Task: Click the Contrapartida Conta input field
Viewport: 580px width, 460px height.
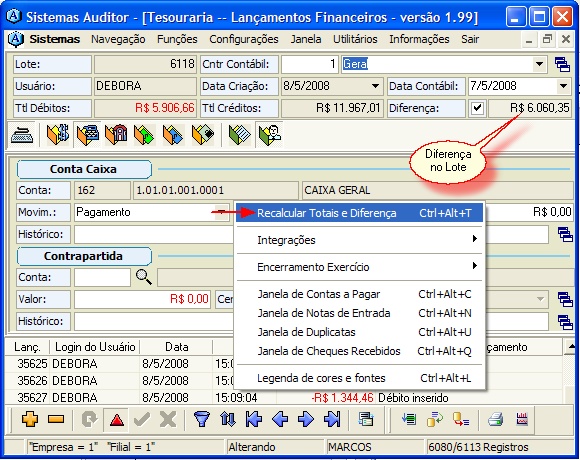Action: pos(102,277)
